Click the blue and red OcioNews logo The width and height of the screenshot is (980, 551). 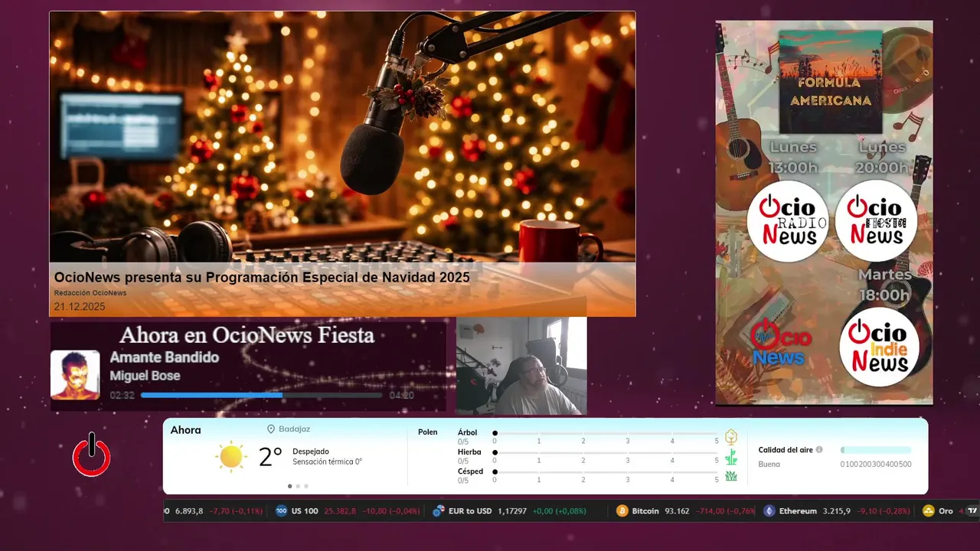pos(780,343)
